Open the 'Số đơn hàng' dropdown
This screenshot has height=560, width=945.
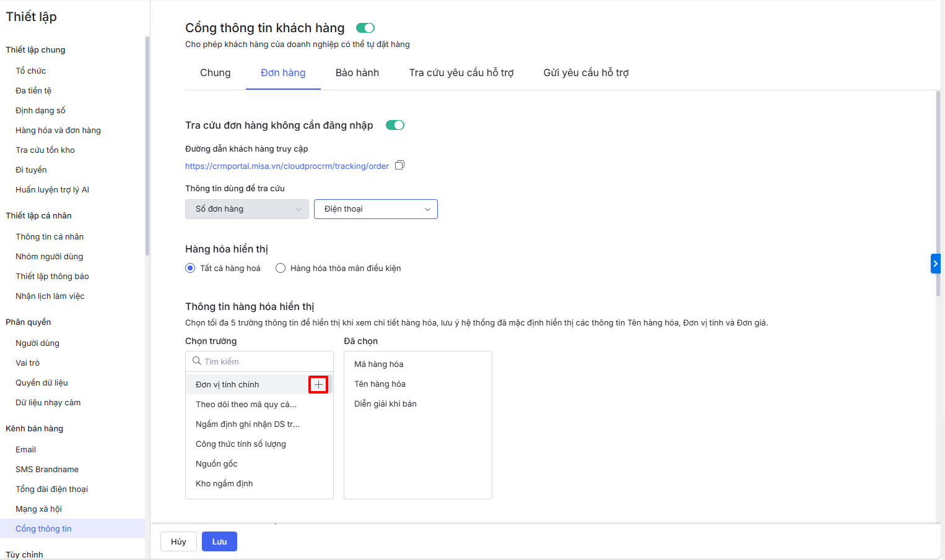click(246, 209)
